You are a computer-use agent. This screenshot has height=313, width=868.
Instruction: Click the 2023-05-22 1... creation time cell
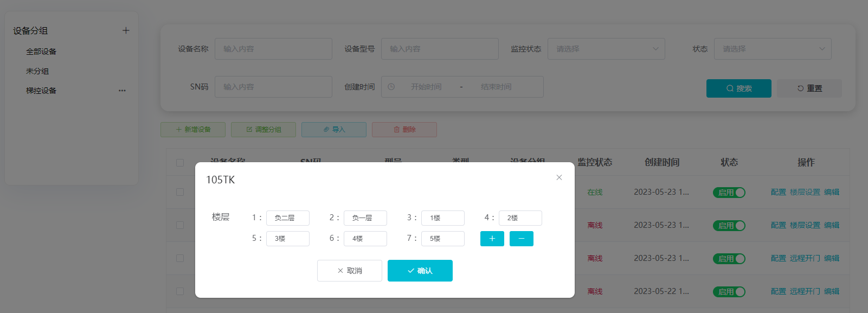click(661, 291)
